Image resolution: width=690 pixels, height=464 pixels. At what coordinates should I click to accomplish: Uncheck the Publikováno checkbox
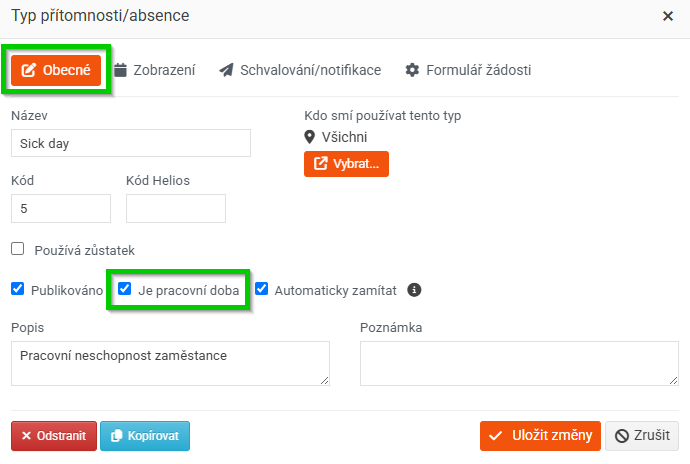tap(18, 289)
